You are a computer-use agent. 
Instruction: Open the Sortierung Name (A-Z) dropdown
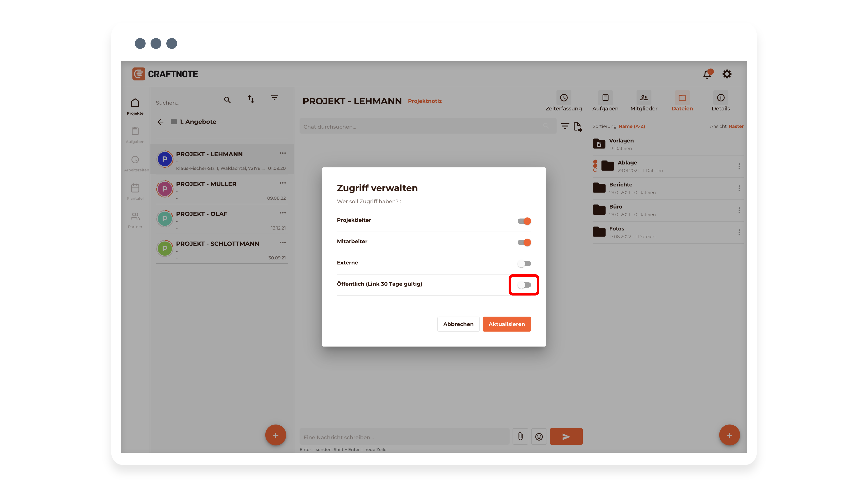632,126
